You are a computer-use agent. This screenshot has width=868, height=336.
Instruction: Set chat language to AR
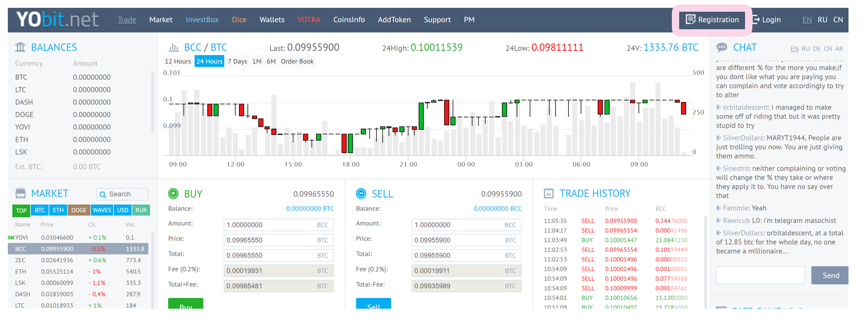[x=839, y=49]
